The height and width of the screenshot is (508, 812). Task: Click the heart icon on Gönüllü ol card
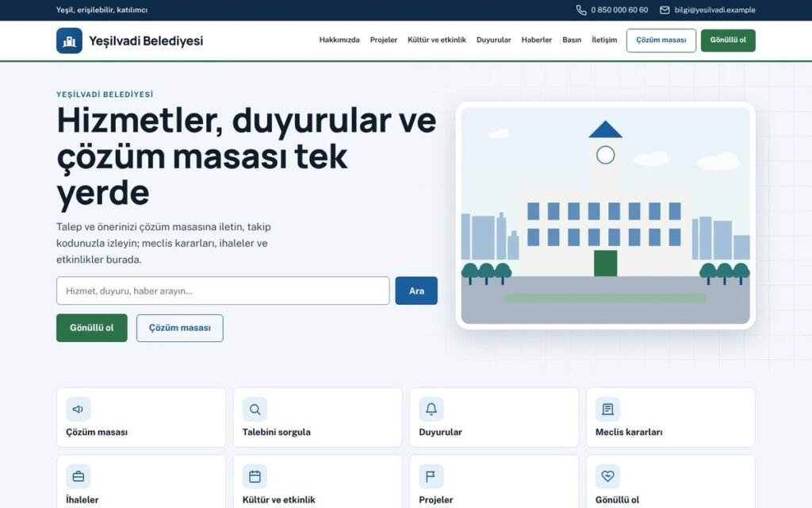coord(608,476)
